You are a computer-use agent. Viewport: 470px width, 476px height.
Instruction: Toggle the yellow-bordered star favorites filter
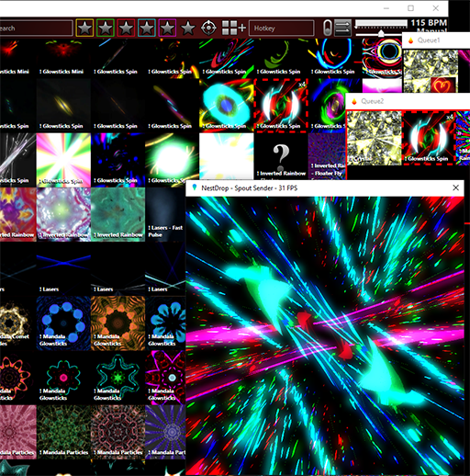click(84, 28)
